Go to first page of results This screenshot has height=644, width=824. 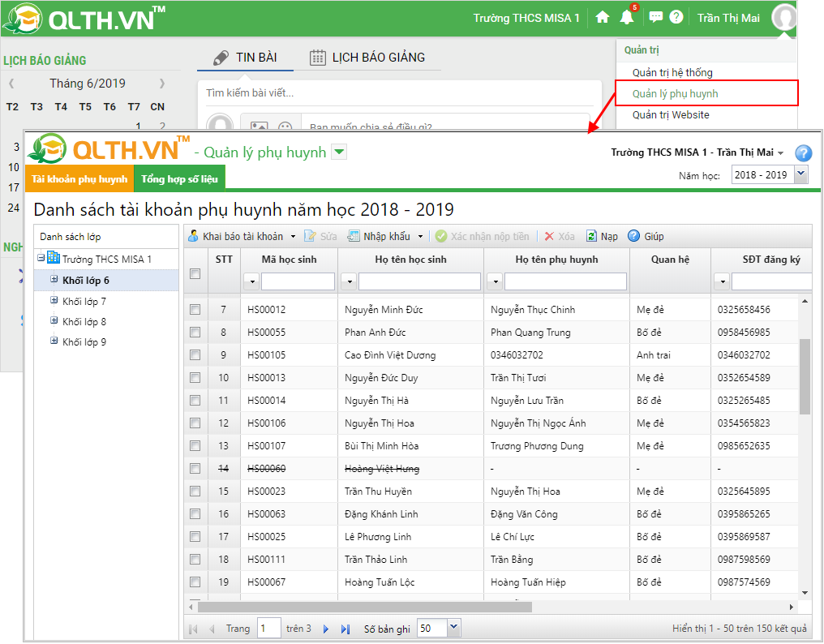click(193, 629)
